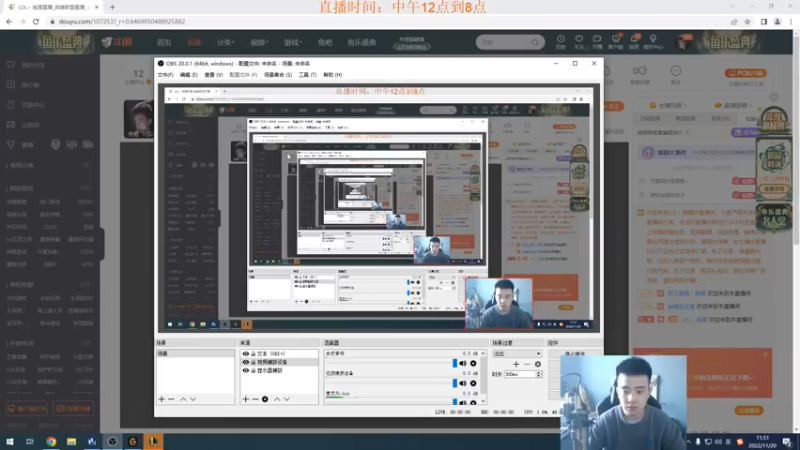800x450 pixels.
Task: Add a scene transition with plus
Action: 516,364
